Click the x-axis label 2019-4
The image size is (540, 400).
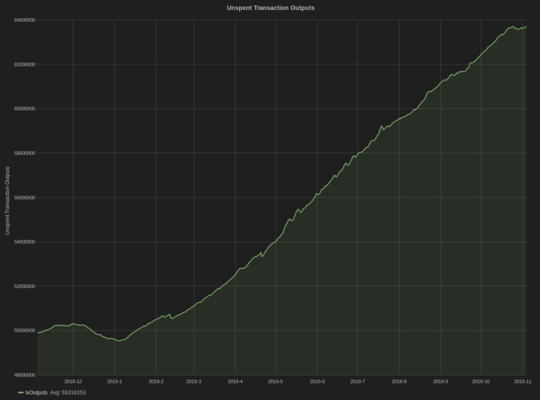click(235, 381)
